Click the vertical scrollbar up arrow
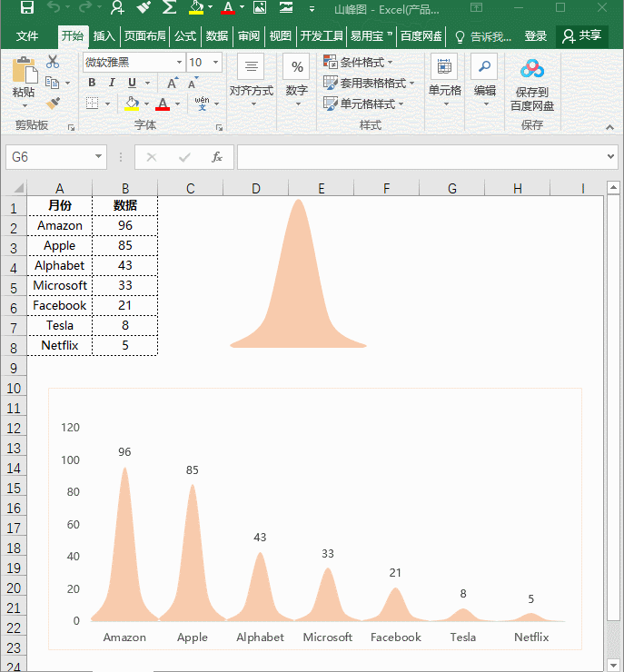Screen dimensions: 624x672 [x=613, y=187]
